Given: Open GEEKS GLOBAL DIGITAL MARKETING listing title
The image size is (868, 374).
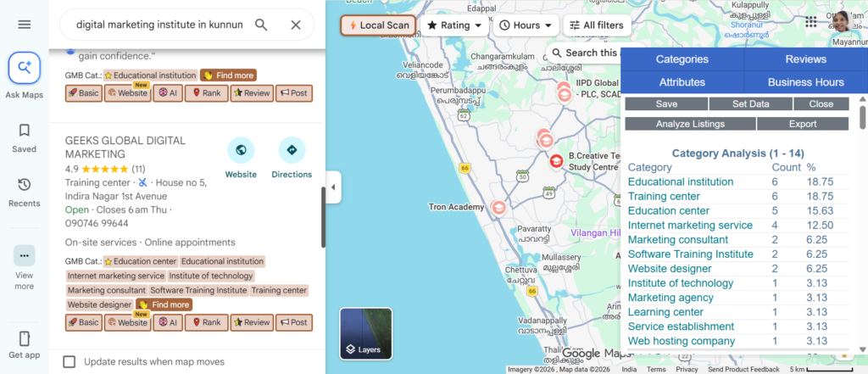Looking at the screenshot, I should 125,148.
